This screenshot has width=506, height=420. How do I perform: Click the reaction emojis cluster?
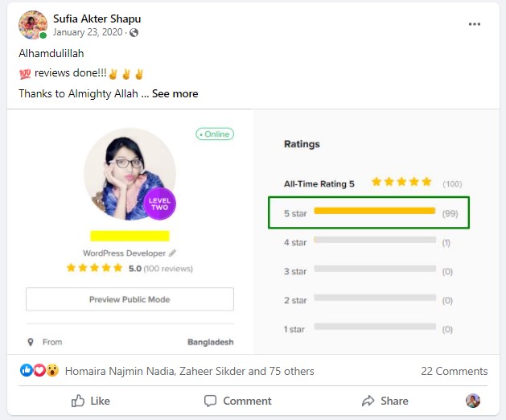pos(39,371)
